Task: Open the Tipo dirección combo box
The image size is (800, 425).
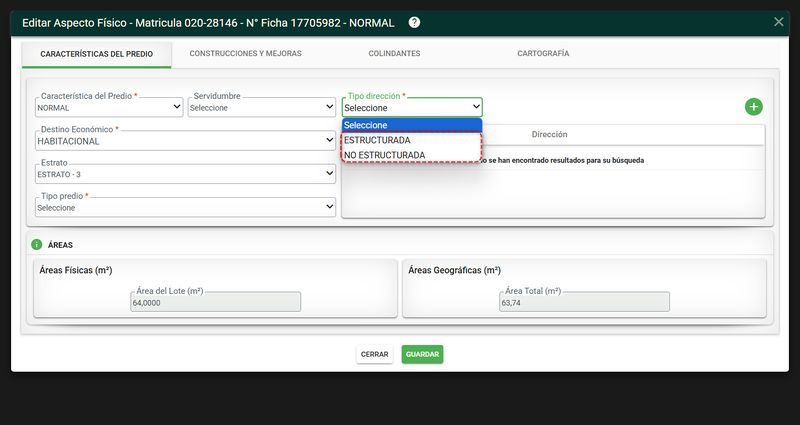Action: (412, 108)
